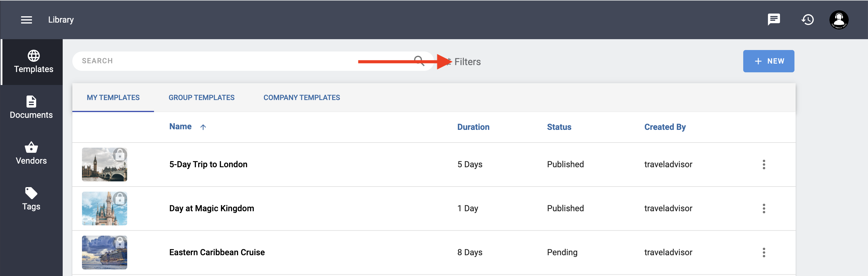Sort by Name column header

180,126
